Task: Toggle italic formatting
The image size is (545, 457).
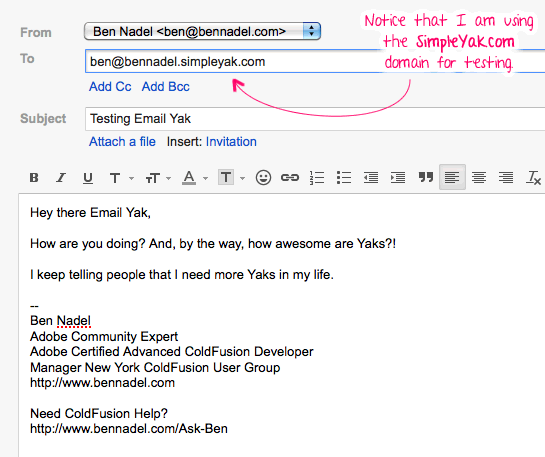Action: point(61,178)
